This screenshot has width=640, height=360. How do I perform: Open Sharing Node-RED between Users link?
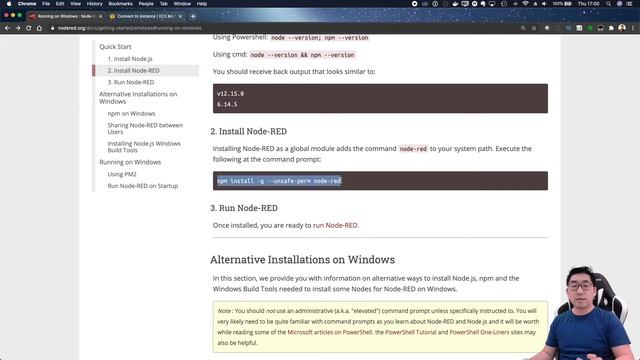(x=145, y=129)
